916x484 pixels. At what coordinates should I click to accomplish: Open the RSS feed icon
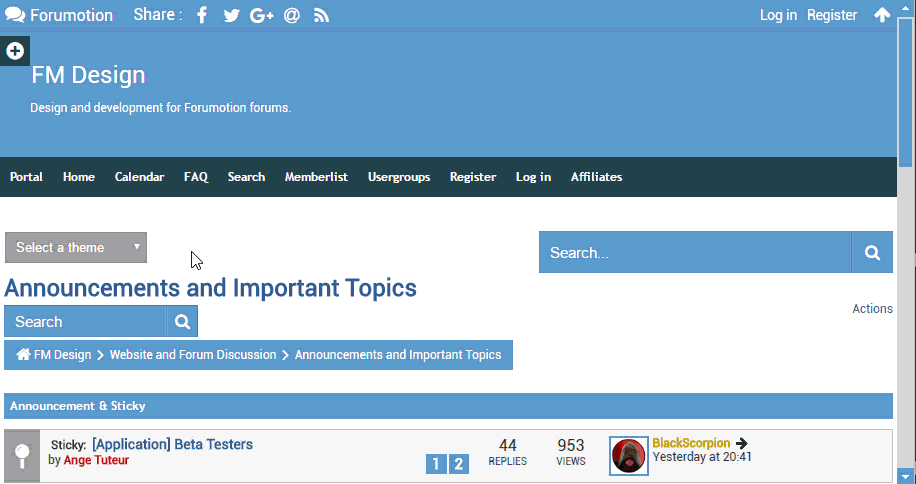tap(322, 15)
